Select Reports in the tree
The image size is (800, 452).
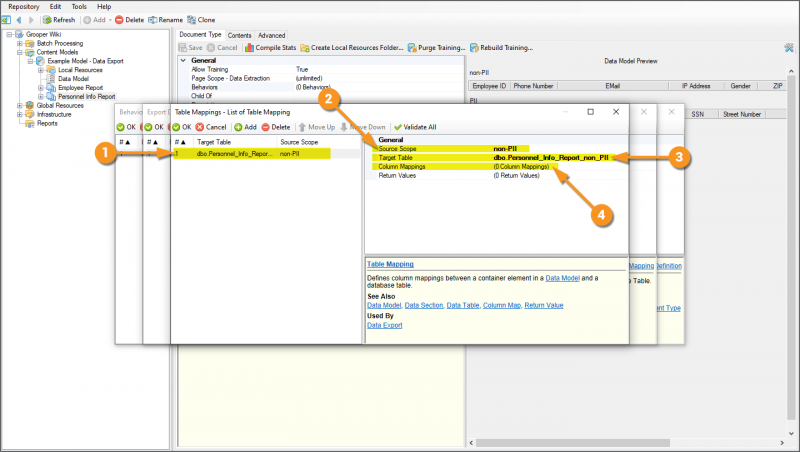click(47, 123)
